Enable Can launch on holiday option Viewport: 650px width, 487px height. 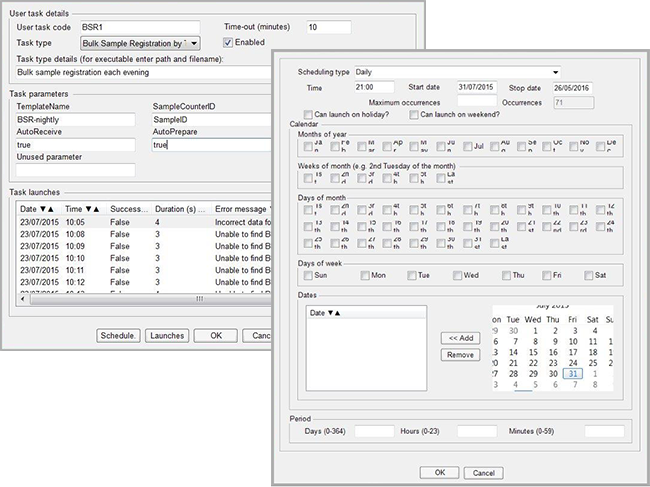307,114
